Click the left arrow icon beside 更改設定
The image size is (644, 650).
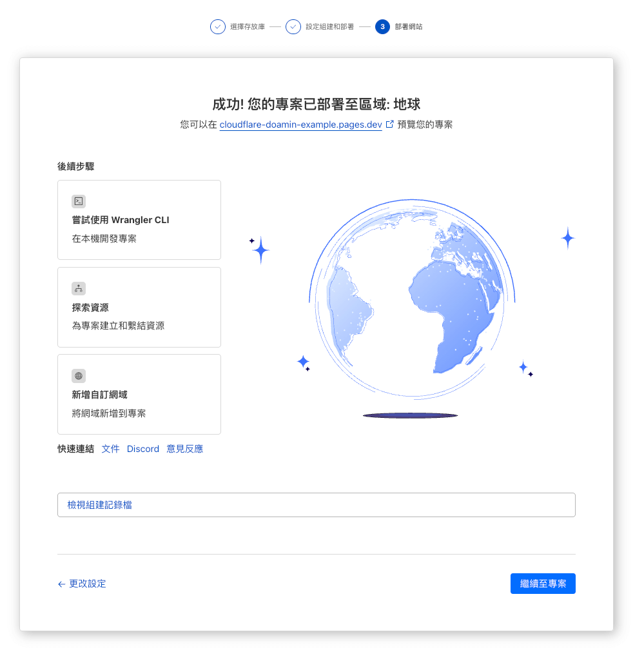point(62,584)
